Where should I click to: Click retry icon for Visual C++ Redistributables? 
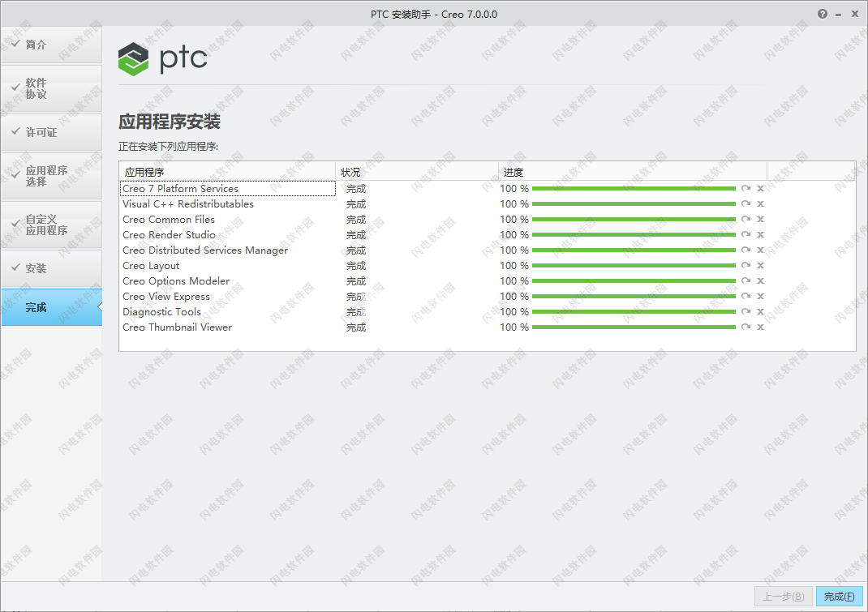tap(746, 204)
